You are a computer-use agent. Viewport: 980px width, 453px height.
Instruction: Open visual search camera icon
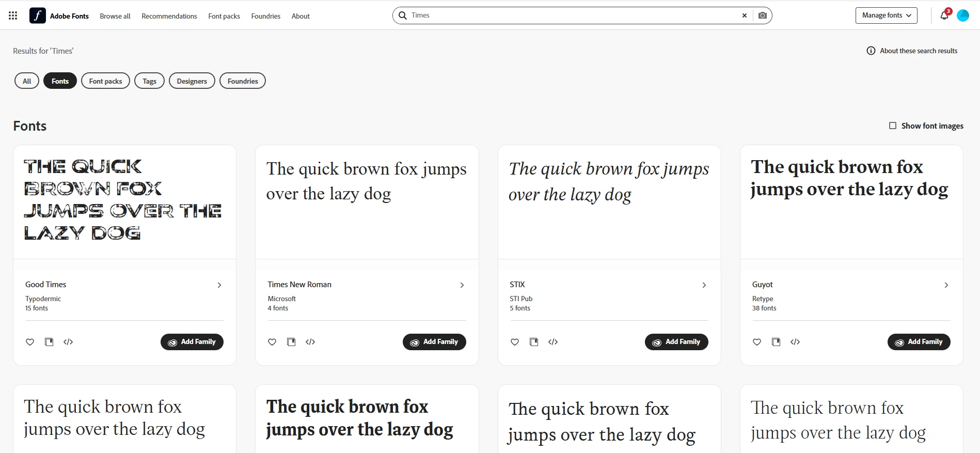pos(763,15)
